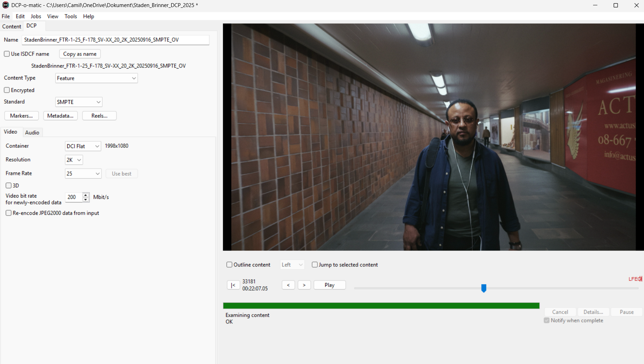Screen dimensions: 644x364
Task: Enable the Use ISDCF name checkbox
Action: point(7,54)
